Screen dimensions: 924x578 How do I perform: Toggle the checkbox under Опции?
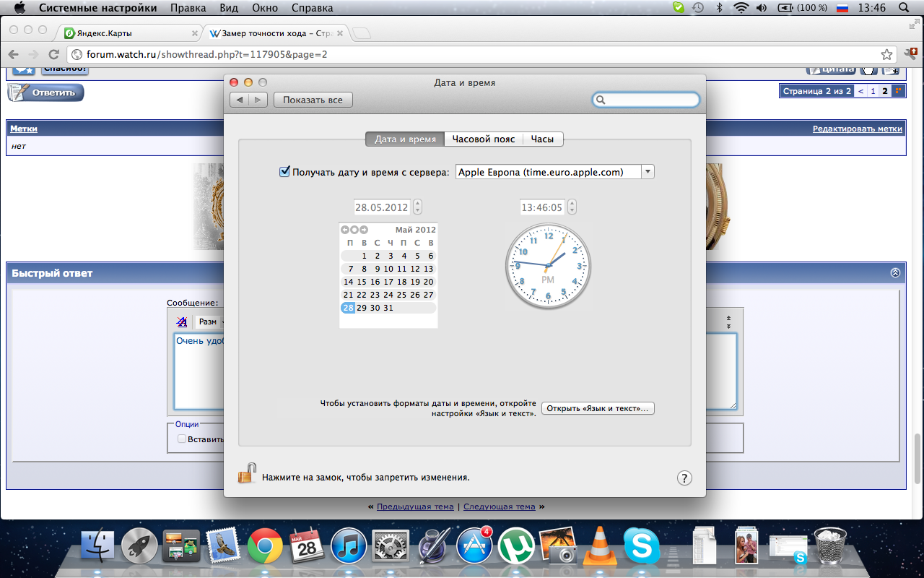point(182,439)
